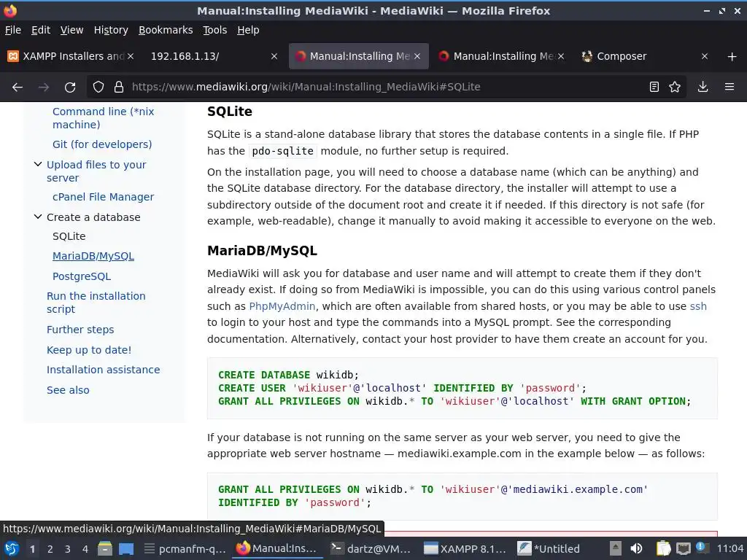The width and height of the screenshot is (747, 560).
Task: Open Run the installation script section link
Action: click(96, 303)
